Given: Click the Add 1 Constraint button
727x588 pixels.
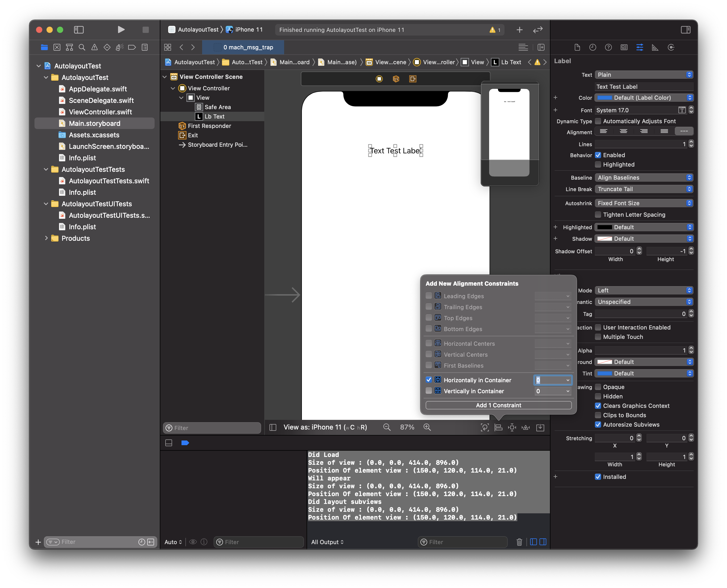Looking at the screenshot, I should click(x=498, y=405).
